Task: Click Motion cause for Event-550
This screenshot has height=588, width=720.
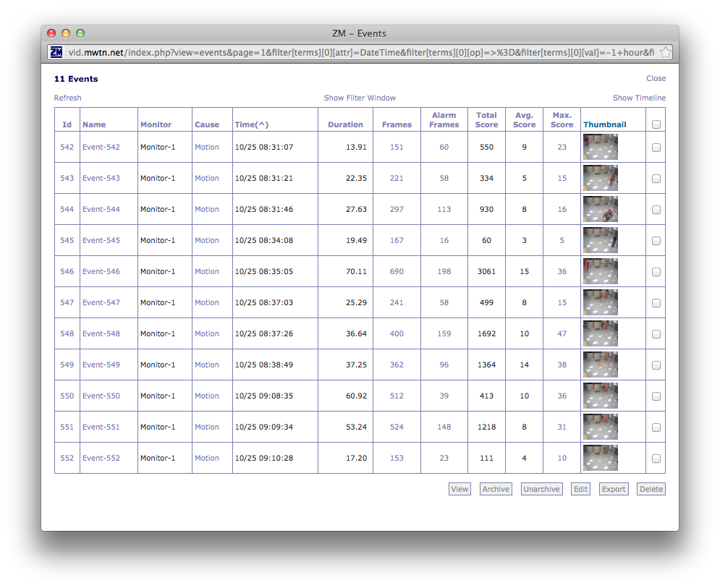Action: pos(207,396)
